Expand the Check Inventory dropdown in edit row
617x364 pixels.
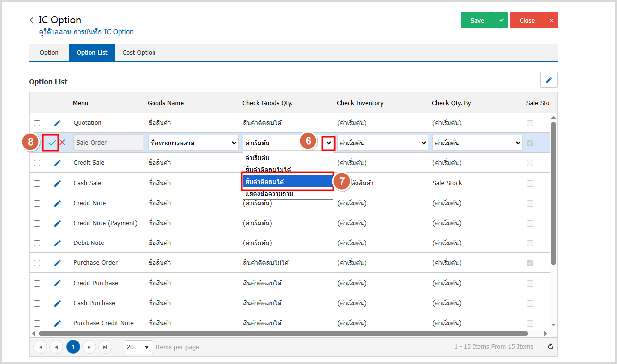pos(383,143)
